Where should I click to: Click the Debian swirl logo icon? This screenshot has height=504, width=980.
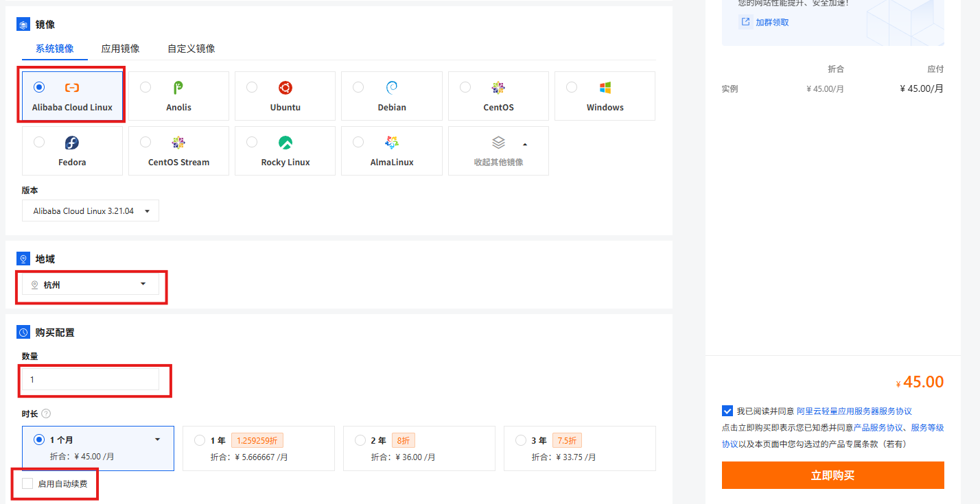tap(392, 88)
